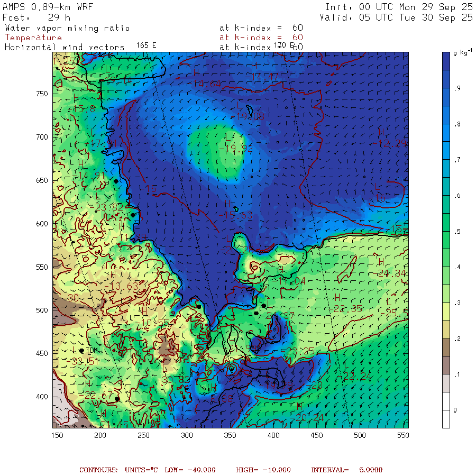Image resolution: width=476 pixels, height=476 pixels.
Task: Click the H marker above -10.55
Action: [x=143, y=310]
